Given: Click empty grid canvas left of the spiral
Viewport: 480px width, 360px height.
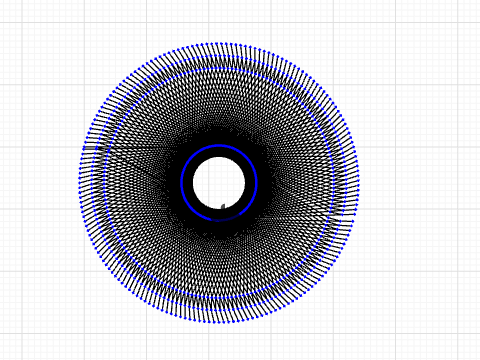Looking at the screenshot, I should coord(43,180).
